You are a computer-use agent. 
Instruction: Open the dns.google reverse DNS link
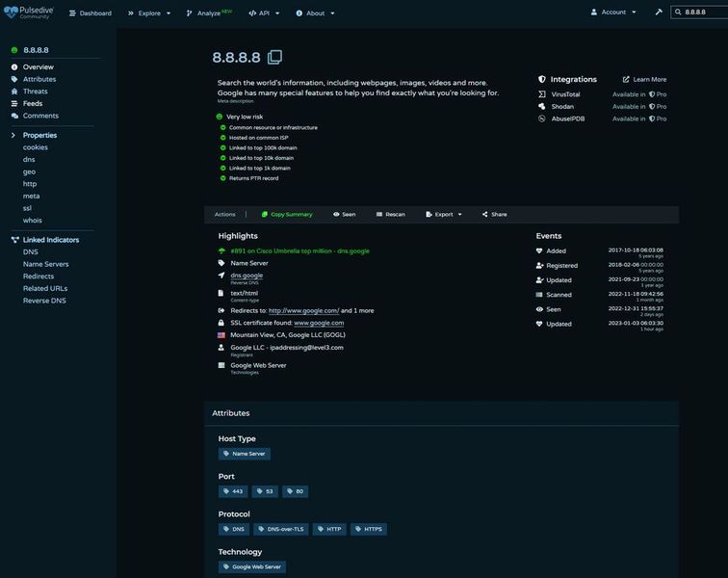pyautogui.click(x=247, y=276)
